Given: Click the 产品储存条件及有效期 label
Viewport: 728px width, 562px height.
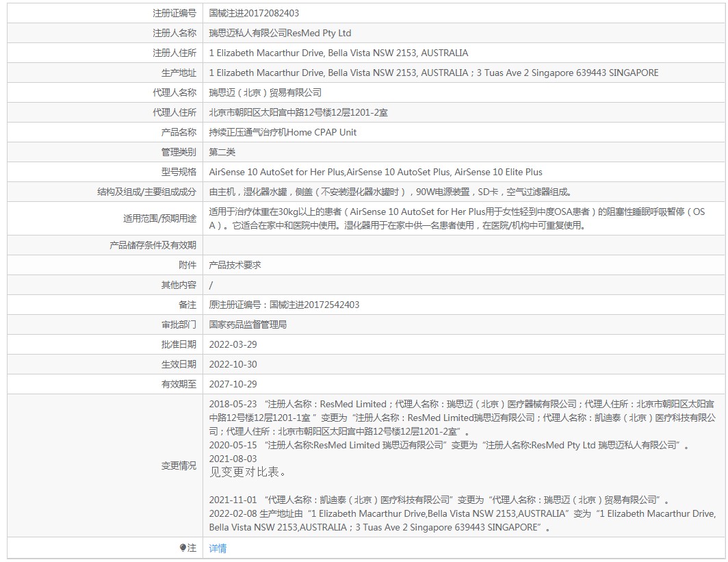Looking at the screenshot, I should [x=153, y=245].
